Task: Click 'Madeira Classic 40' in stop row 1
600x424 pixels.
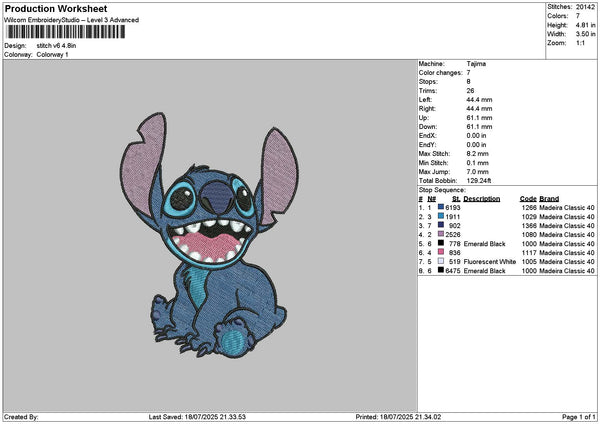Action: [x=567, y=208]
